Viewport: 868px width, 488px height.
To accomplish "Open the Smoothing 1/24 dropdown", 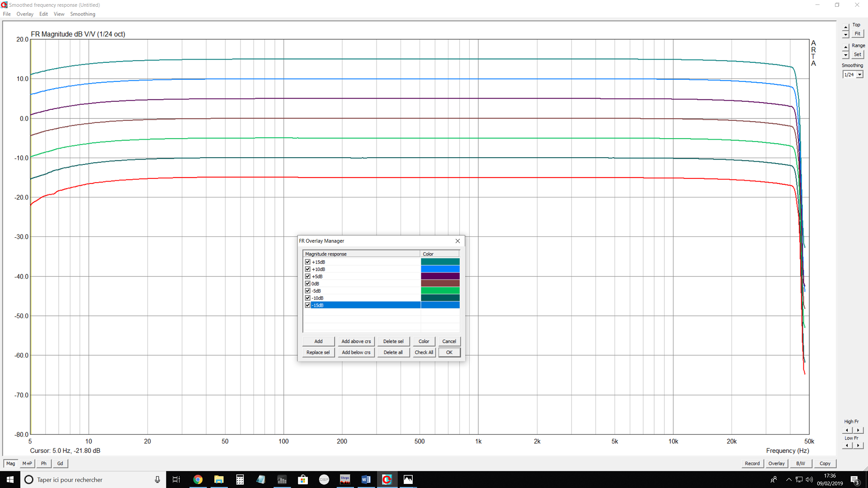I will click(x=859, y=75).
